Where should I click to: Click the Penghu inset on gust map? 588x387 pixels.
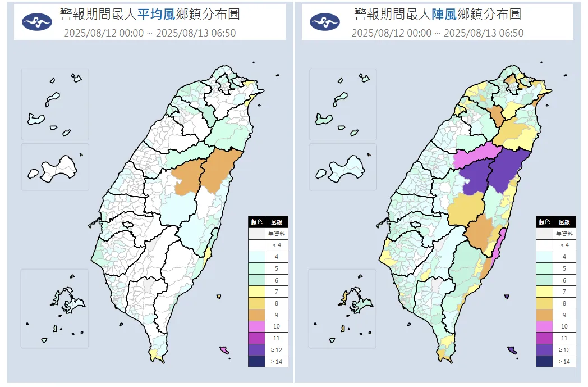click(x=342, y=308)
